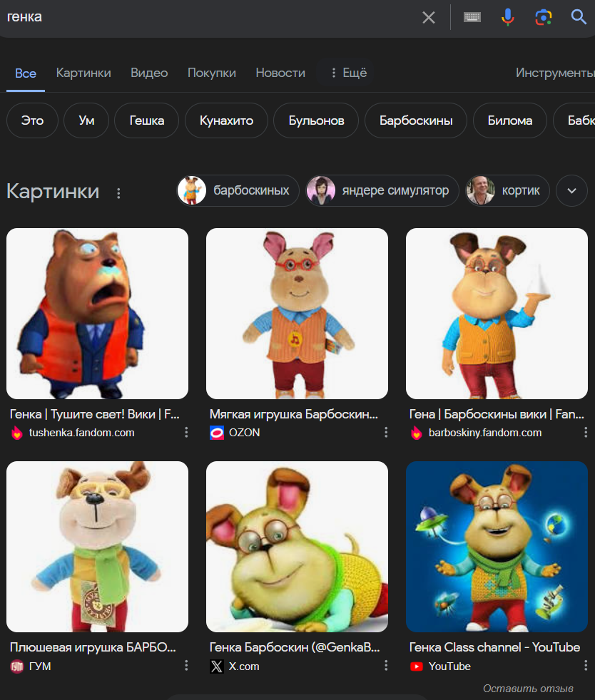Filter images by 'кортик' chip
Viewport: 595px width, 700px height.
click(x=507, y=190)
